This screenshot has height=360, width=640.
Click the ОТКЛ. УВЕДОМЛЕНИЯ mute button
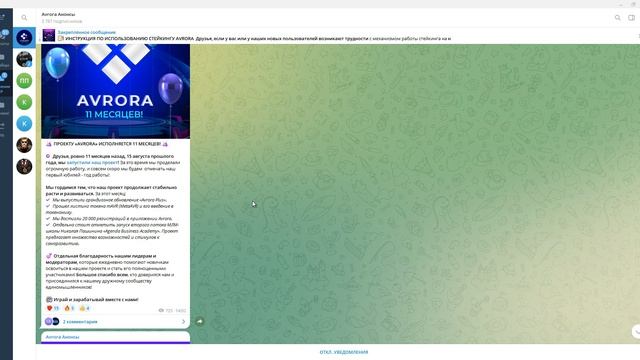coord(344,352)
